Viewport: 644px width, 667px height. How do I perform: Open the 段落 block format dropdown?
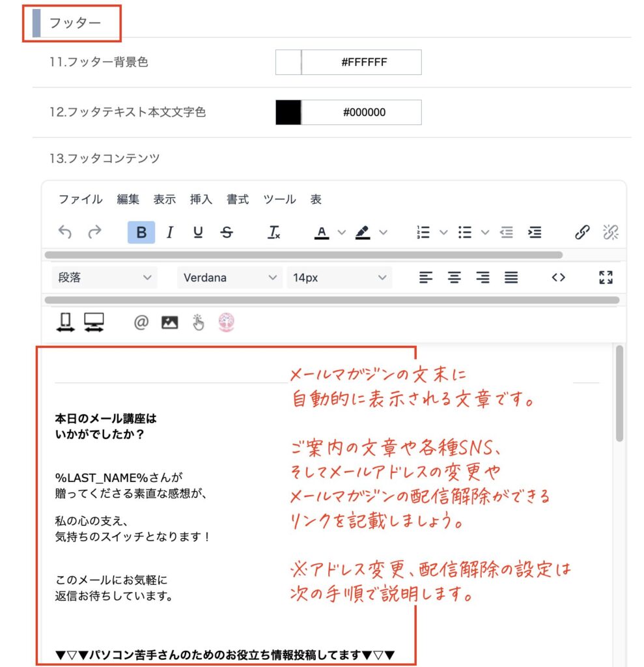tap(104, 277)
